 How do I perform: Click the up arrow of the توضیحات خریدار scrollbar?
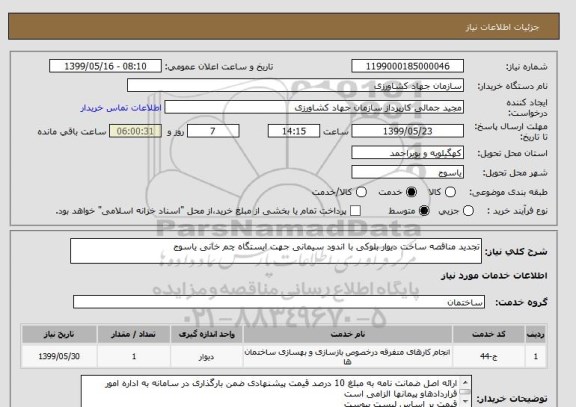click(465, 382)
